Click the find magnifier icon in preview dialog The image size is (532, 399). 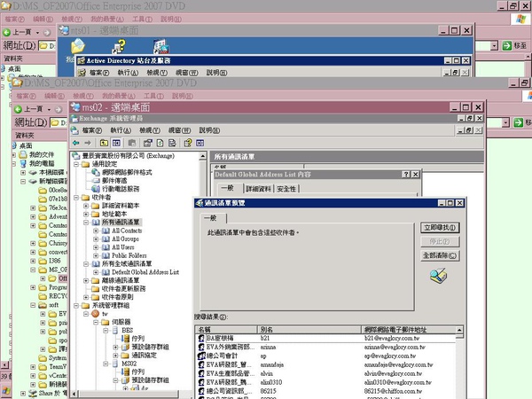(x=439, y=276)
